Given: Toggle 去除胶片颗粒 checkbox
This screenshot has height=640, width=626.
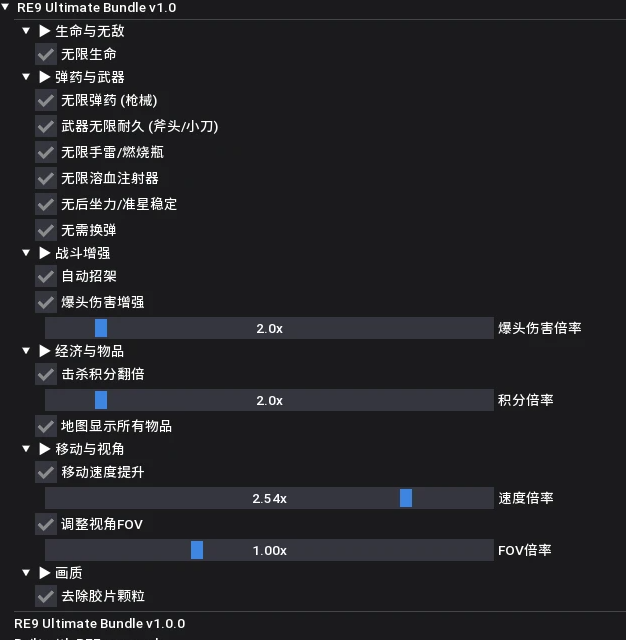Looking at the screenshot, I should point(46,596).
